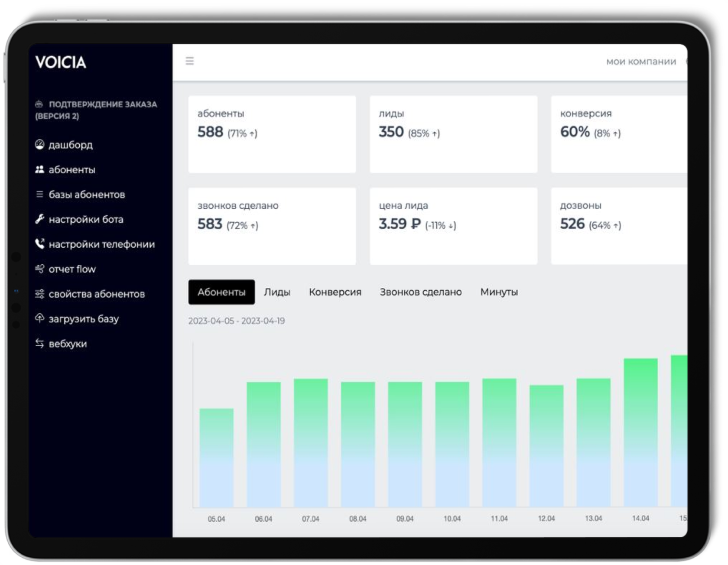Click the дозвоны 526 stat card
Viewport: 728px width, 565px height.
pos(619,226)
